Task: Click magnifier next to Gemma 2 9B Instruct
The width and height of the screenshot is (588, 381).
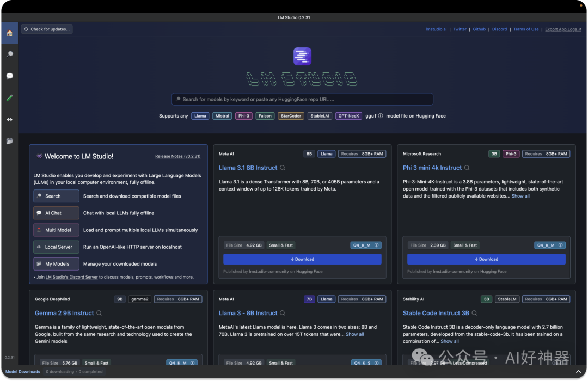Action: click(99, 313)
